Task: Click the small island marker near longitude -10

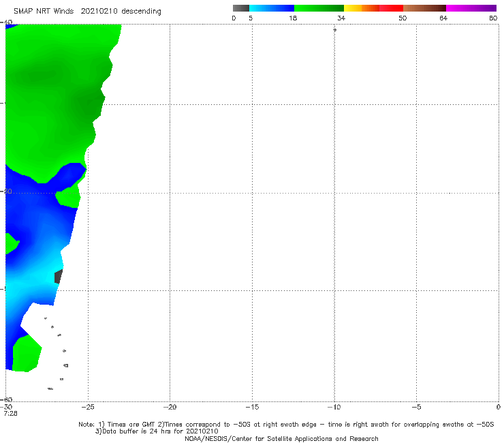Action: 334,30
